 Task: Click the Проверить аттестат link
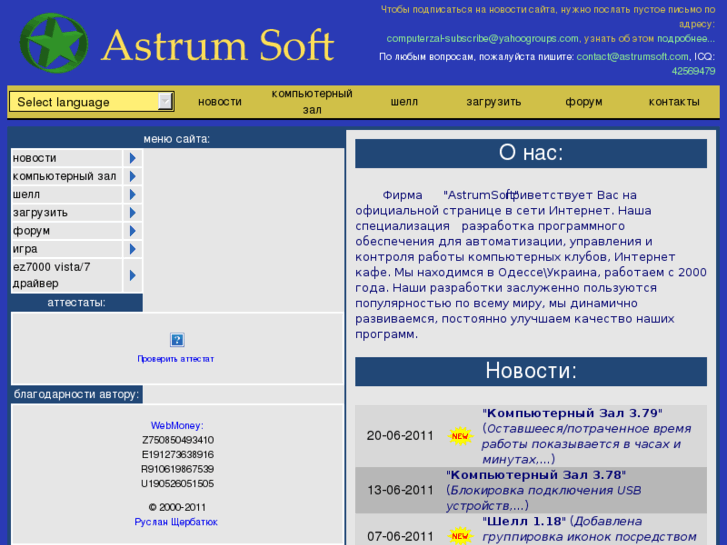coord(176,359)
